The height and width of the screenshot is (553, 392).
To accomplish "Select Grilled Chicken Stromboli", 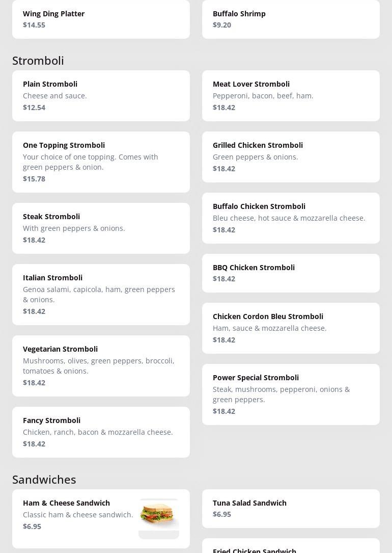I will [291, 157].
